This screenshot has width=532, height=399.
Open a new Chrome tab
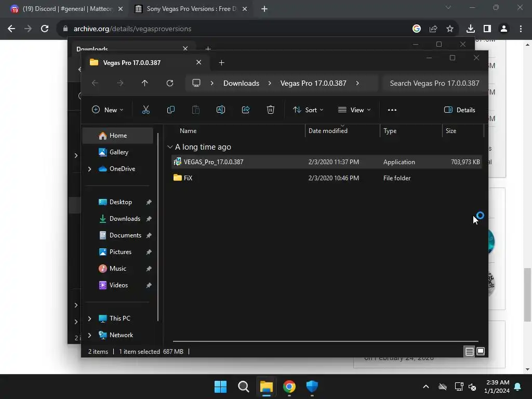pyautogui.click(x=264, y=9)
